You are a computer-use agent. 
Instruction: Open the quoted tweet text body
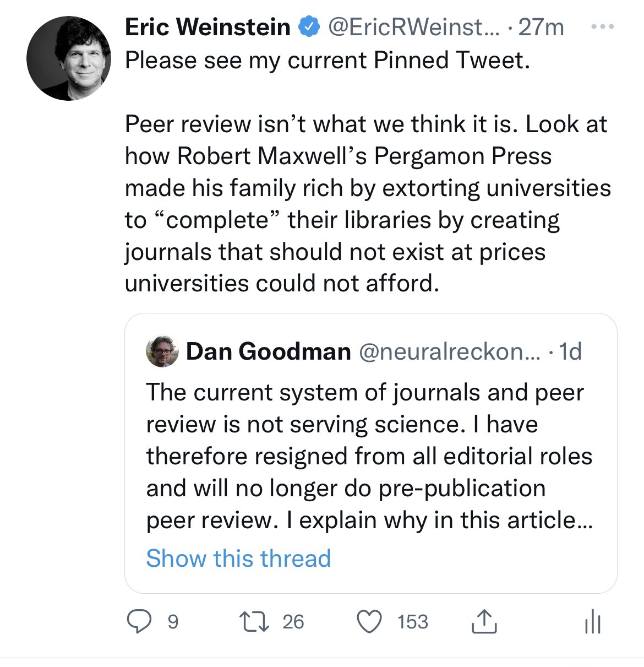click(369, 456)
